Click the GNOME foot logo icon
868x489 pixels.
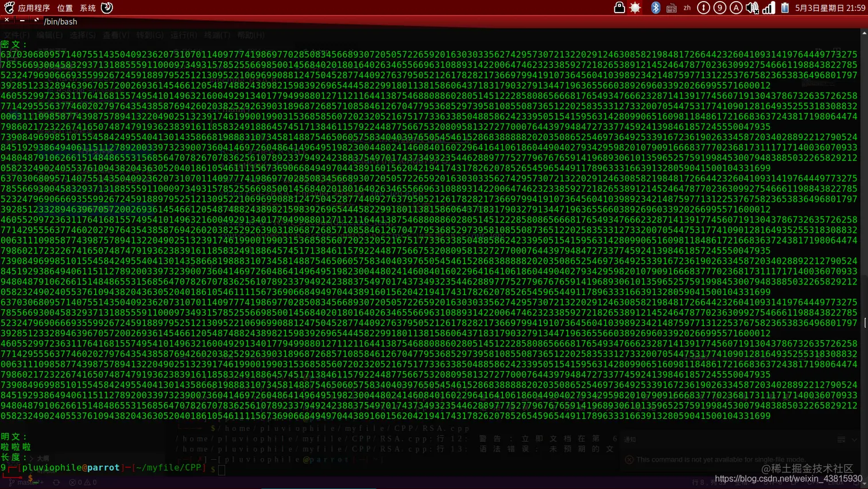[9, 8]
